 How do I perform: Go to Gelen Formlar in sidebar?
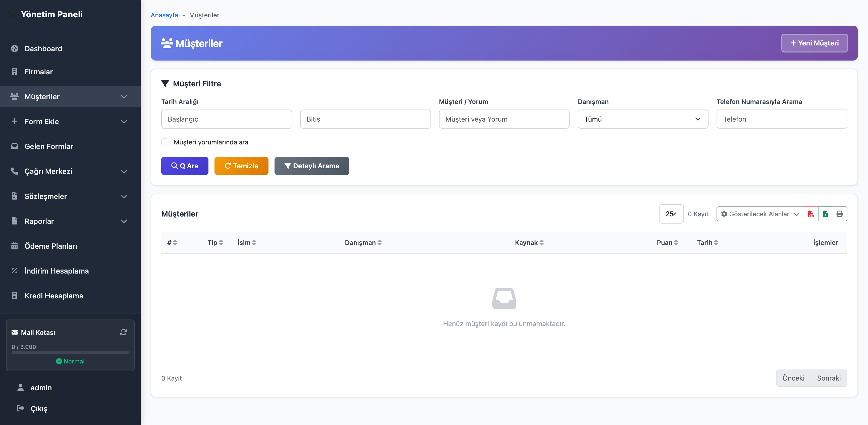click(48, 146)
